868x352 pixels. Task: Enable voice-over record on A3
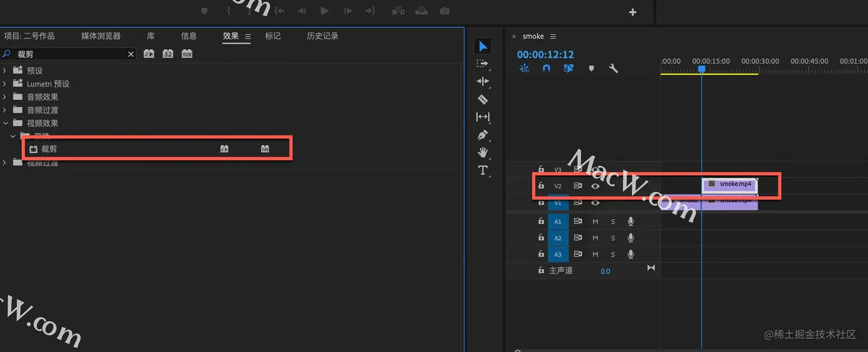[631, 254]
